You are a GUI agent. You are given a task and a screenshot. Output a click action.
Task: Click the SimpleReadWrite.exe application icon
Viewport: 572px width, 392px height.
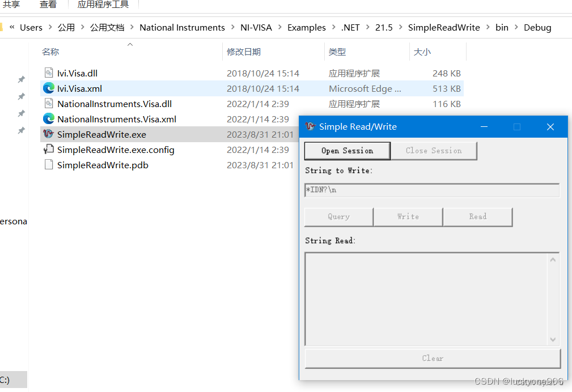49,134
